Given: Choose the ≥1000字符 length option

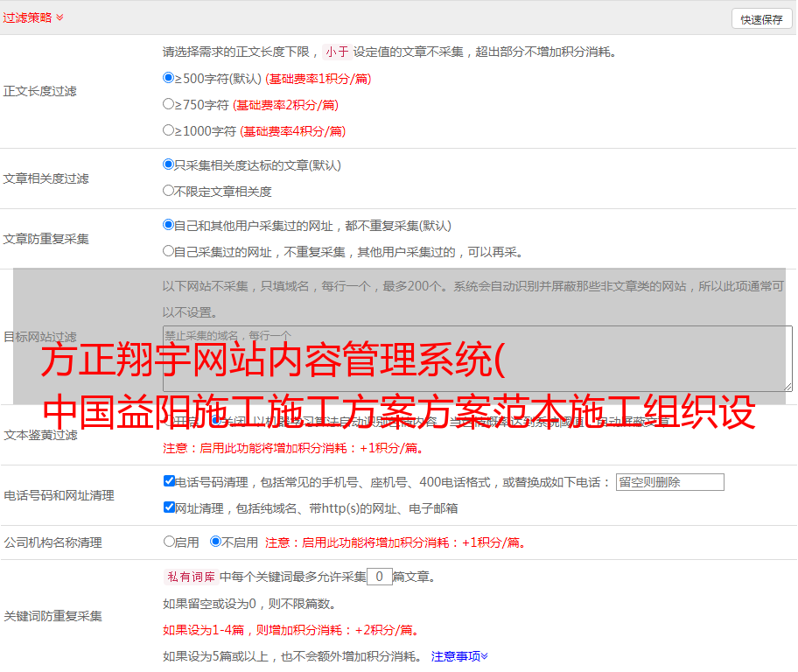Looking at the screenshot, I should click(168, 130).
